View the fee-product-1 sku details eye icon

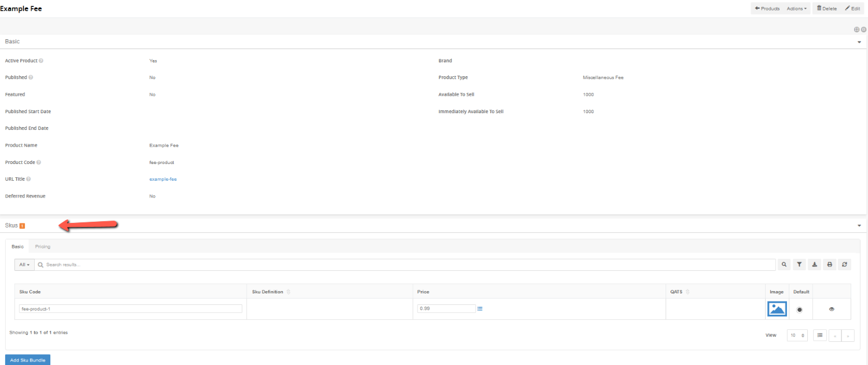click(832, 309)
